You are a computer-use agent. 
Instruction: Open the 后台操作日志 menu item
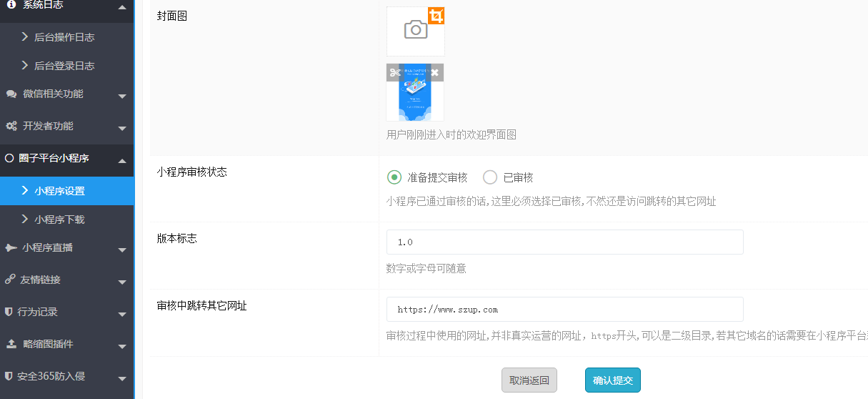[x=64, y=37]
